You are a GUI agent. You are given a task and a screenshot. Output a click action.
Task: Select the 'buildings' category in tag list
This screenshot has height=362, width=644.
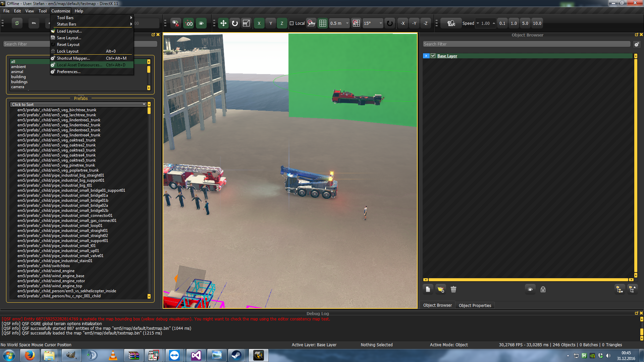[x=19, y=82]
